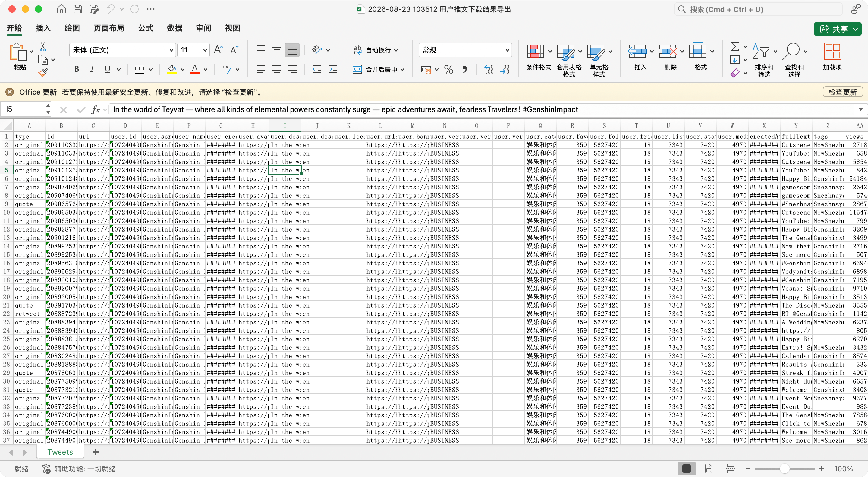This screenshot has width=868, height=477.
Task: Open 查找和选择 find and select menu
Action: (794, 60)
